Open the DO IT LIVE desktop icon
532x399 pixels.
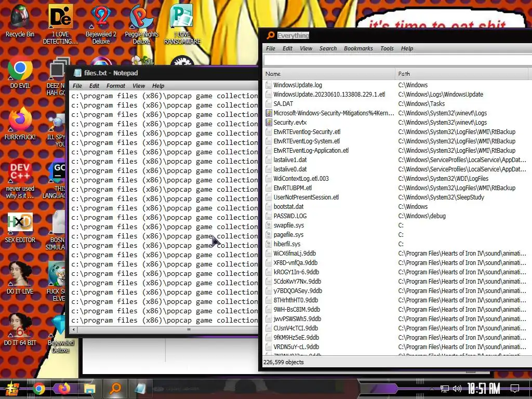(20, 278)
